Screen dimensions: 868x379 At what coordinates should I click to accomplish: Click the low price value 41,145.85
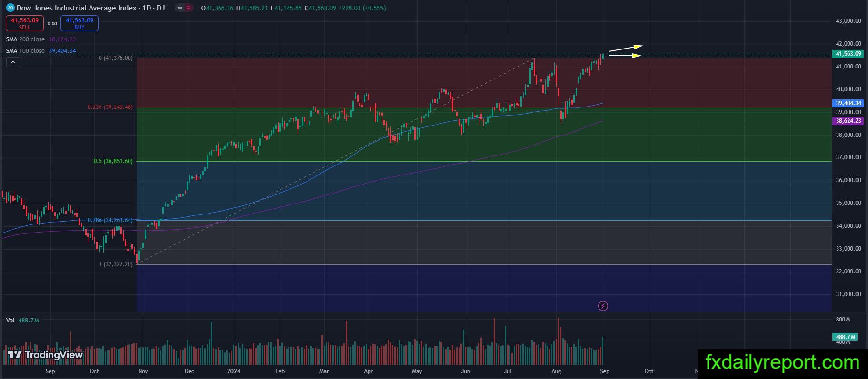288,8
